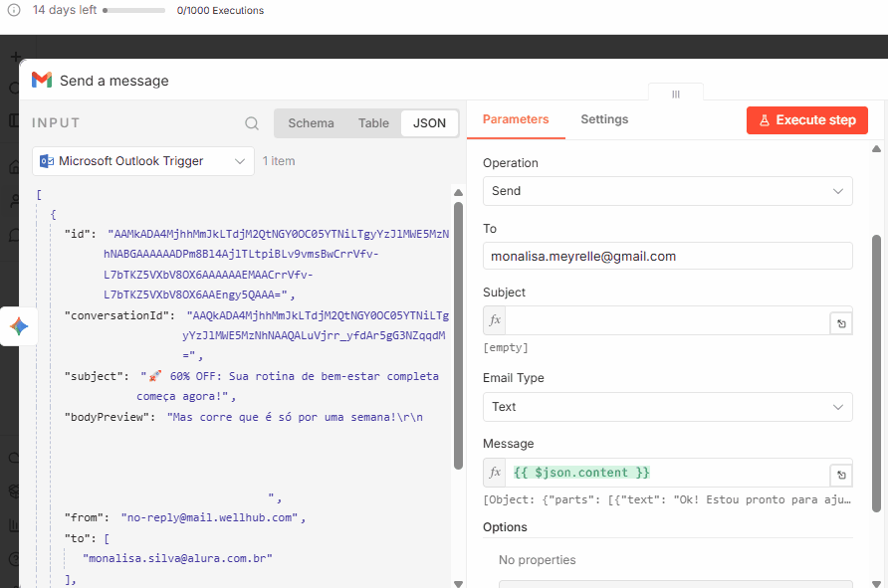Expand the Email Type dropdown showing Text

tap(667, 407)
